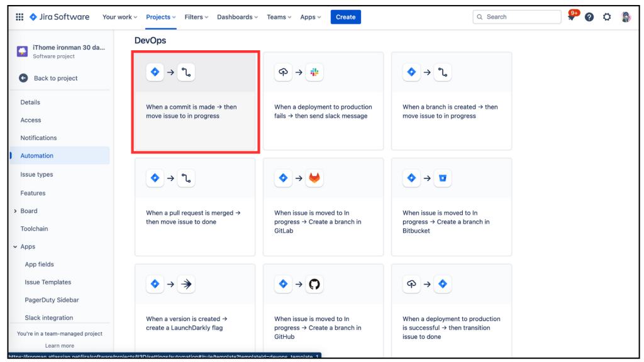Collapse the Apps section in sidebar
644x362 pixels.
(15, 246)
